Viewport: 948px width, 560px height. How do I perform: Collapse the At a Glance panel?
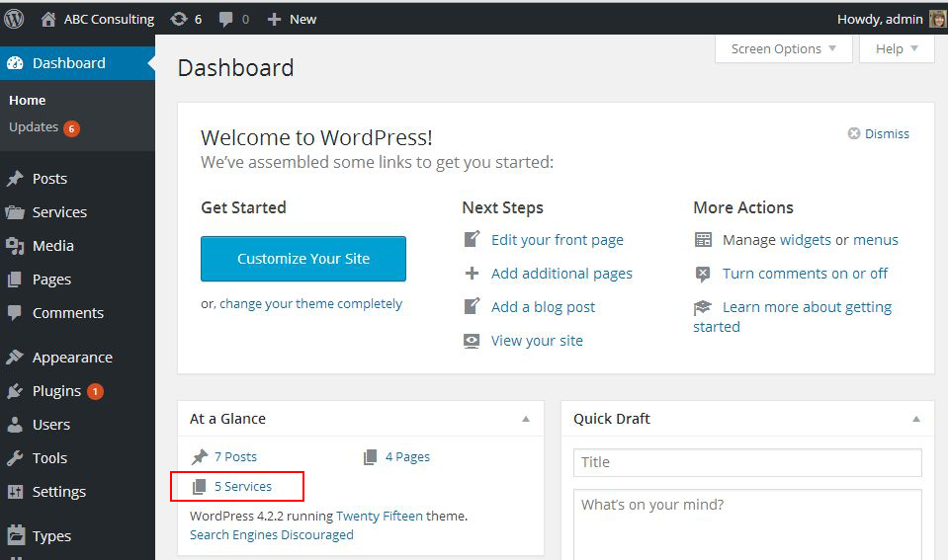click(x=526, y=419)
